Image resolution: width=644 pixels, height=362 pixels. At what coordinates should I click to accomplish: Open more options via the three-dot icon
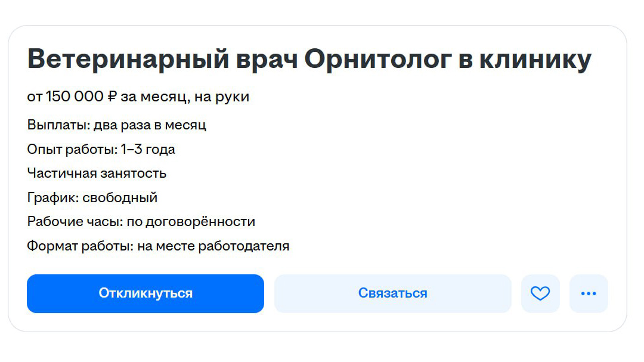pyautogui.click(x=589, y=293)
